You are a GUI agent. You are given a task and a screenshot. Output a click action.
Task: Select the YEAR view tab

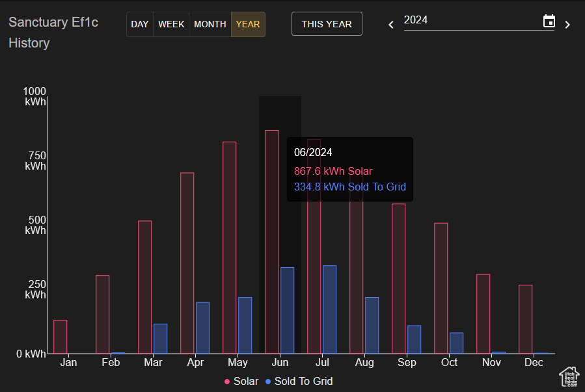[x=248, y=24]
